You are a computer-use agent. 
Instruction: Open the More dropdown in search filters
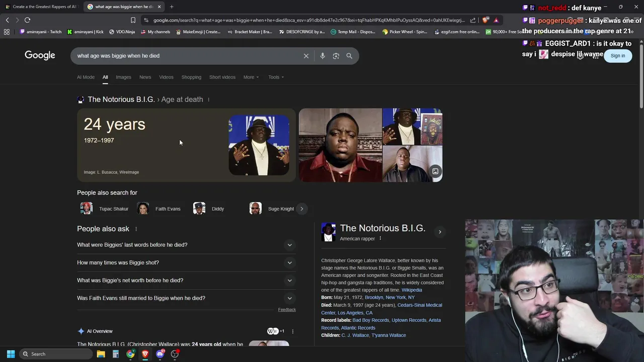pos(251,77)
